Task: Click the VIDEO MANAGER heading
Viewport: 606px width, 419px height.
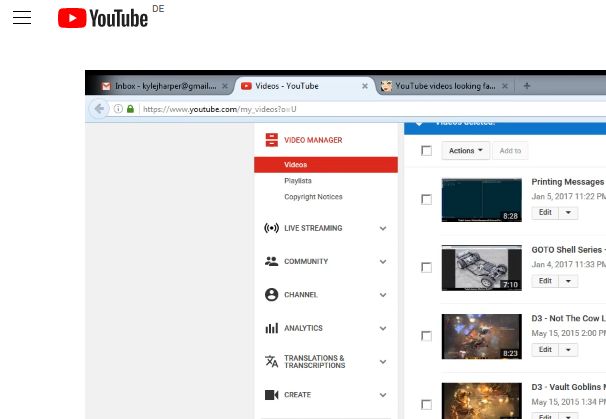Action: point(313,140)
